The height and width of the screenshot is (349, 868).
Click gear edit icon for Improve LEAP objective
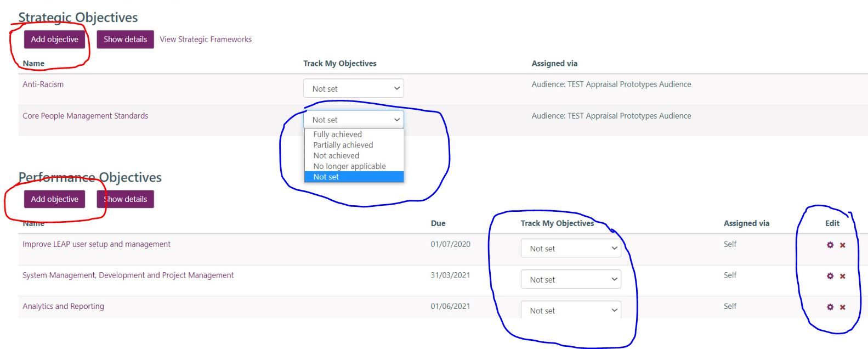830,245
